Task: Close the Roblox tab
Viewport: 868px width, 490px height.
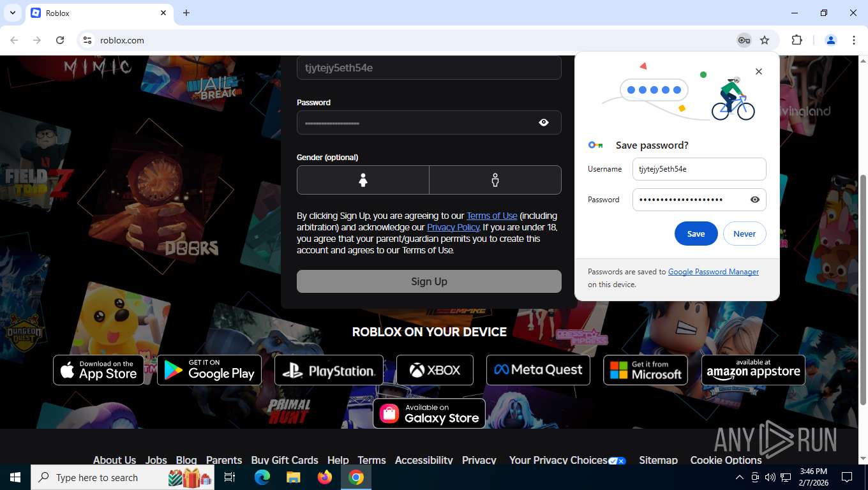Action: tap(163, 13)
